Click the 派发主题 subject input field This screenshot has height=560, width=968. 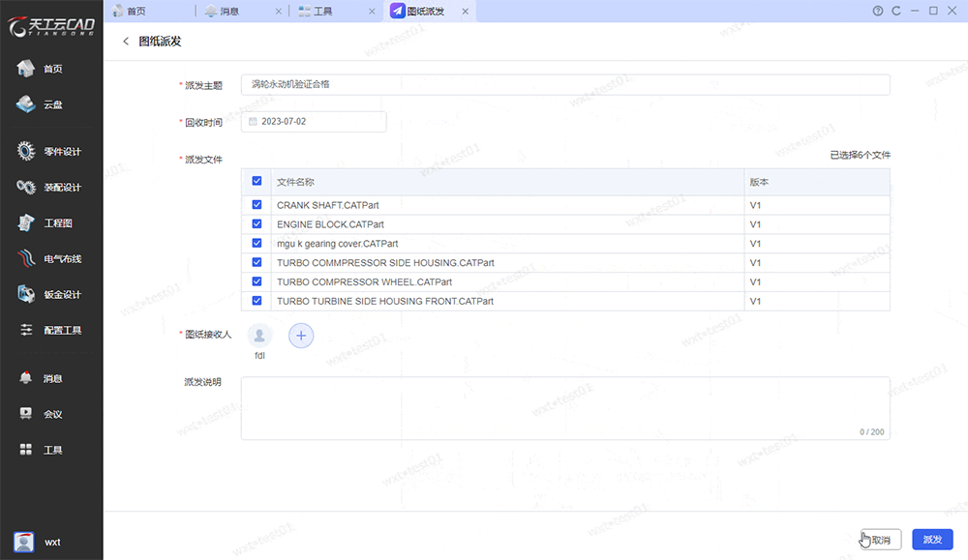[564, 85]
